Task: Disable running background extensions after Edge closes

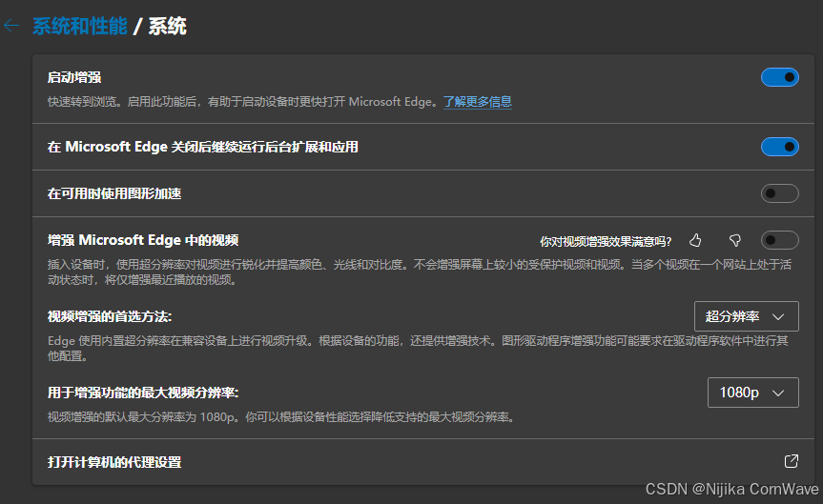Action: [x=780, y=147]
